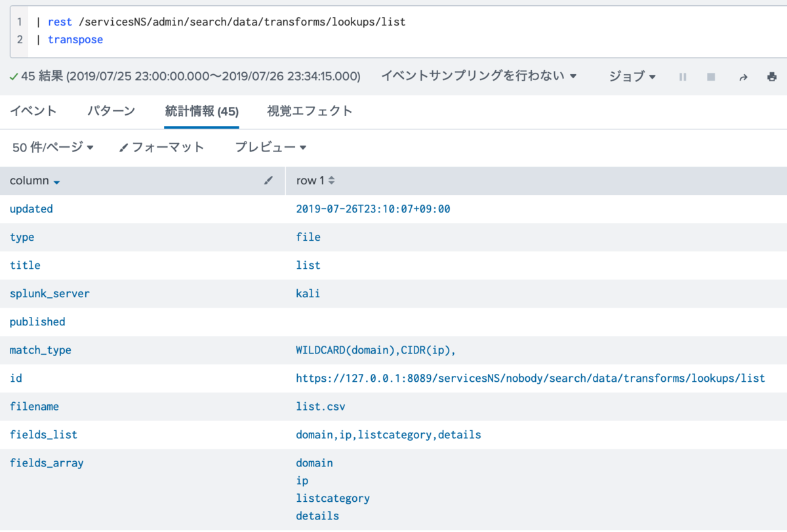Click the match_type field name
787x532 pixels.
(x=41, y=350)
